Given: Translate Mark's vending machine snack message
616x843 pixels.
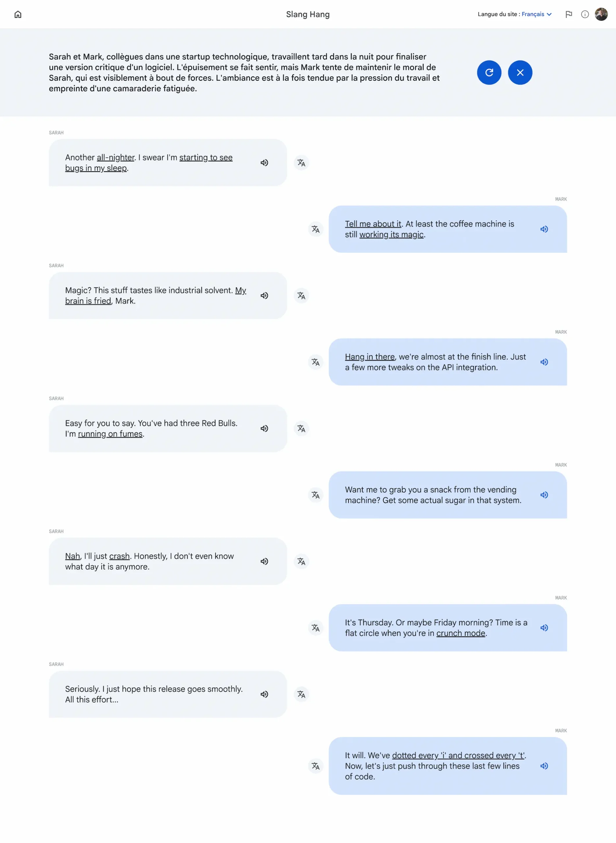Looking at the screenshot, I should click(316, 495).
